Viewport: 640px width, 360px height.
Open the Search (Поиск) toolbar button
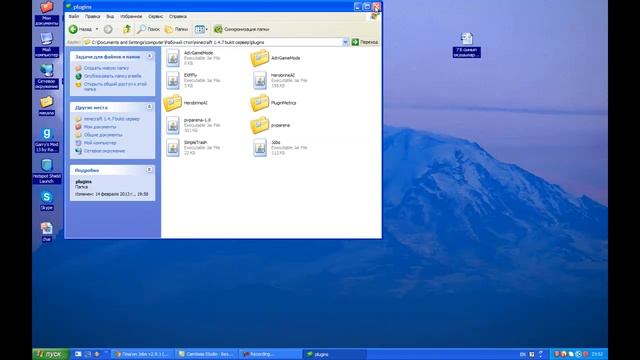(x=148, y=29)
